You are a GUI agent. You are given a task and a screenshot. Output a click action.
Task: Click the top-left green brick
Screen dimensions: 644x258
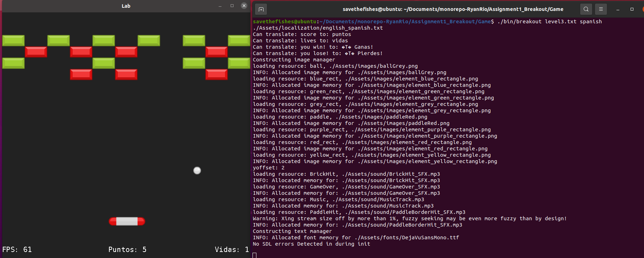13,41
